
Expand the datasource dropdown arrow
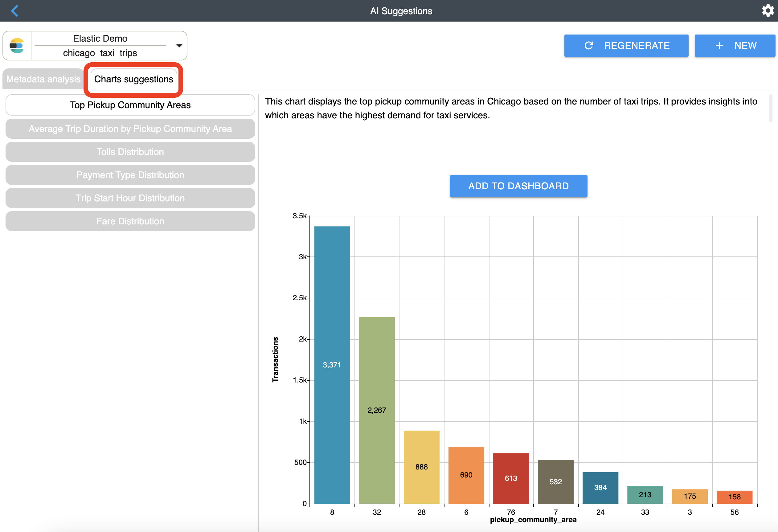point(179,46)
